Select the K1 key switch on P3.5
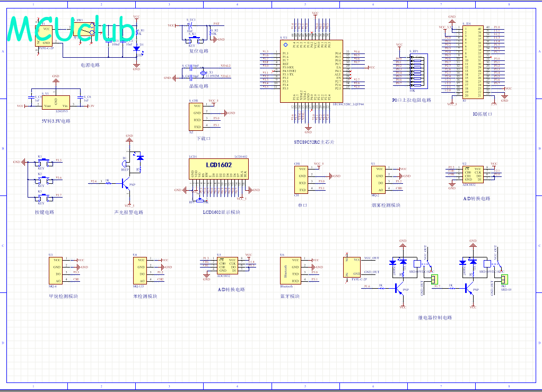Image resolution: width=542 pixels, height=392 pixels. coord(44,162)
